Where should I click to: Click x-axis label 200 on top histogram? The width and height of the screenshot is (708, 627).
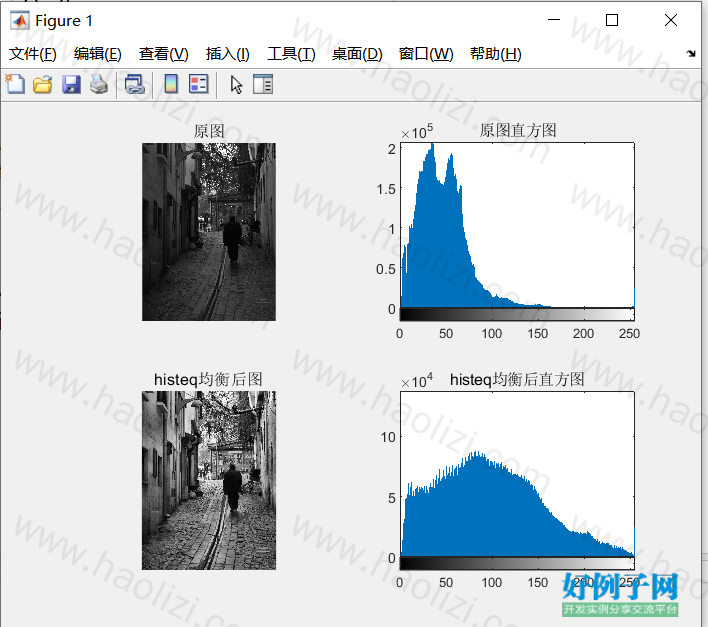point(583,334)
